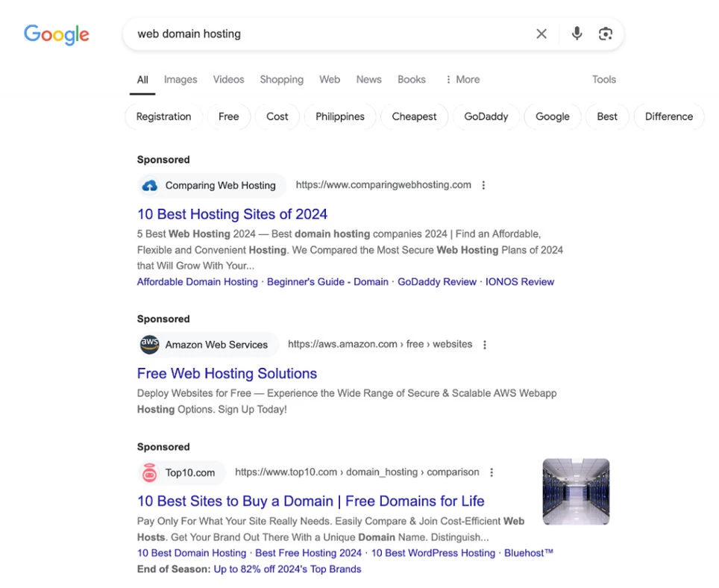This screenshot has width=719, height=588.
Task: Click the aws.amazon.com › free › websites URL
Action: tap(380, 344)
